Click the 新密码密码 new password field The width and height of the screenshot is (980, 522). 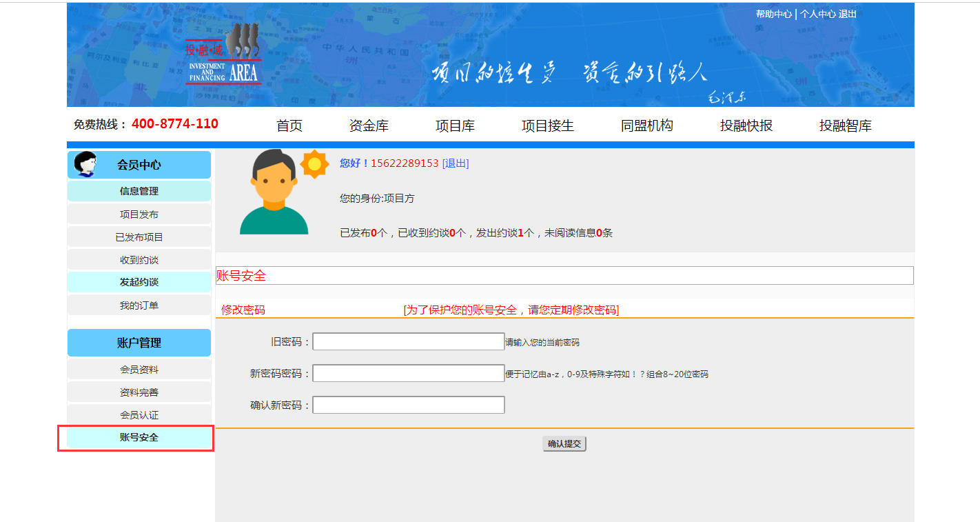408,372
